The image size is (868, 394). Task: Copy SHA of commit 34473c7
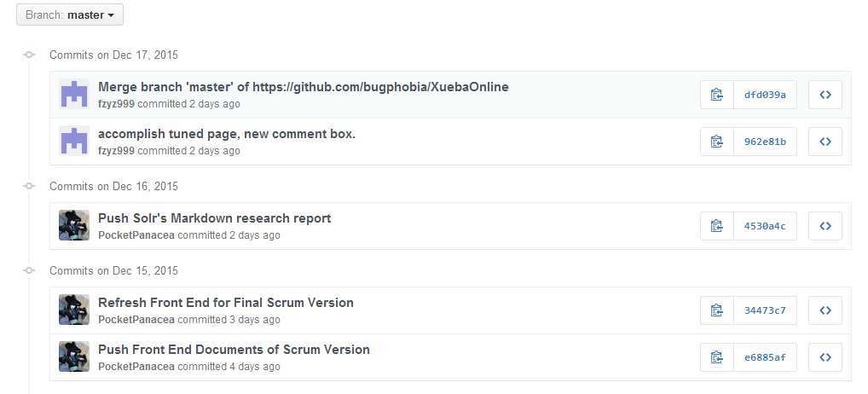click(x=716, y=310)
